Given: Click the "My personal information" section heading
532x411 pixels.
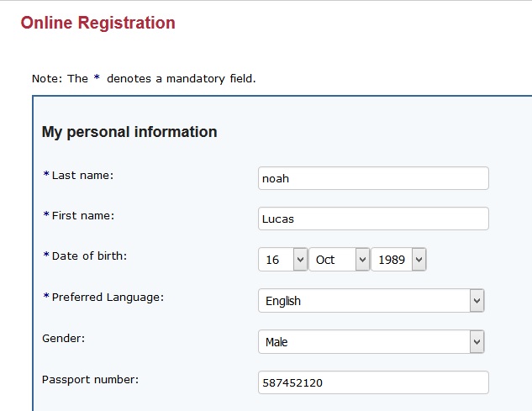Looking at the screenshot, I should (x=129, y=132).
